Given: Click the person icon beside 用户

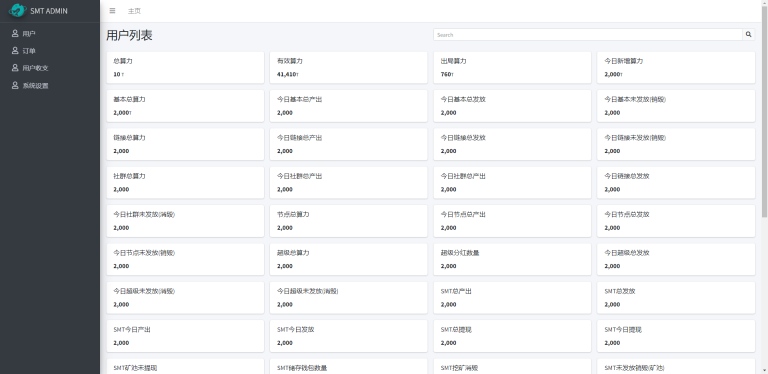Looking at the screenshot, I should [15, 33].
